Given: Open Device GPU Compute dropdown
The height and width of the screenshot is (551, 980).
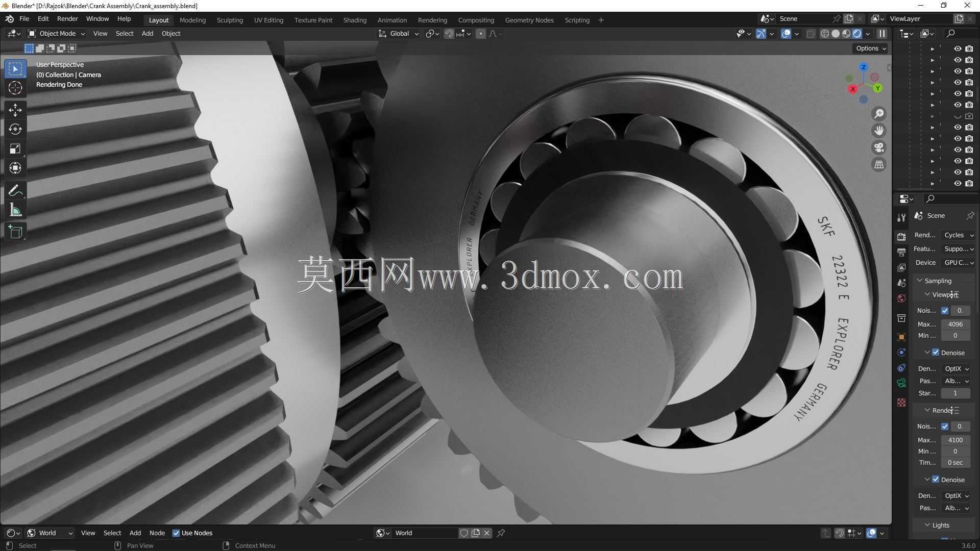Looking at the screenshot, I should (x=958, y=263).
